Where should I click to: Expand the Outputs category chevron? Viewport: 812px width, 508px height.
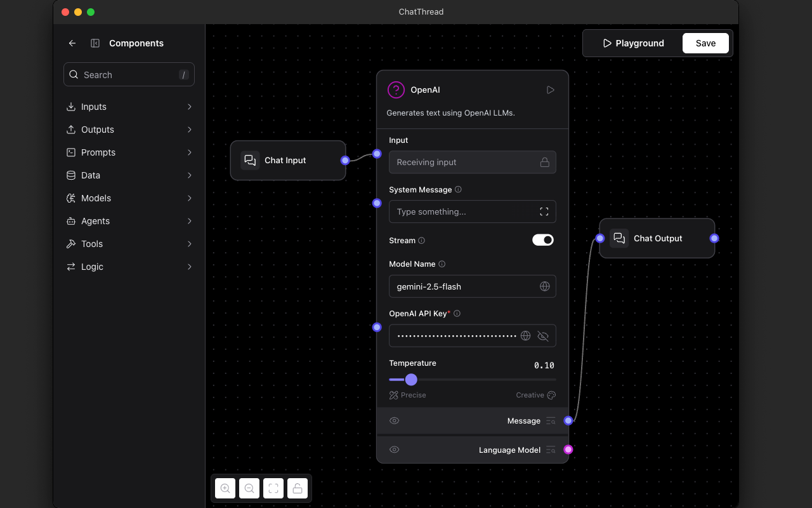coord(189,130)
